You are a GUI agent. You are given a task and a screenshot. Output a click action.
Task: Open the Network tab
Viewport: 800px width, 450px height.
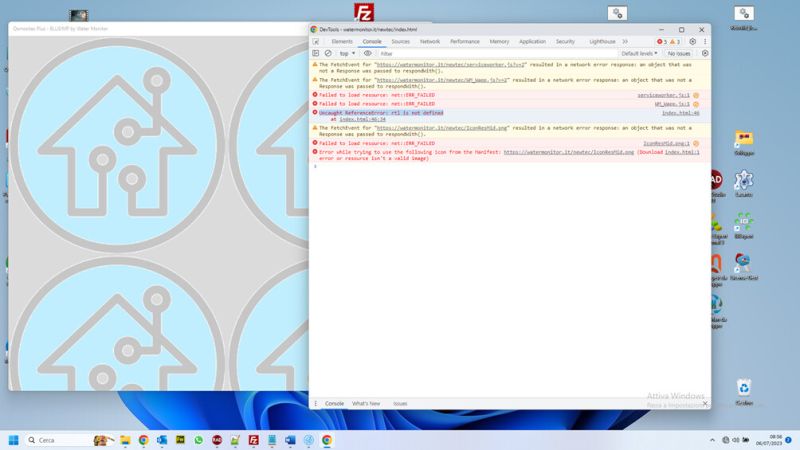coord(430,41)
